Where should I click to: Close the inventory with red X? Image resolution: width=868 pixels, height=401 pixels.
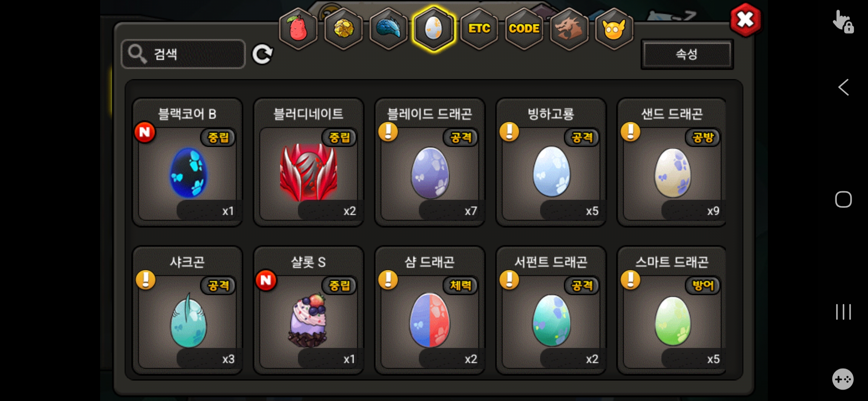tap(745, 20)
